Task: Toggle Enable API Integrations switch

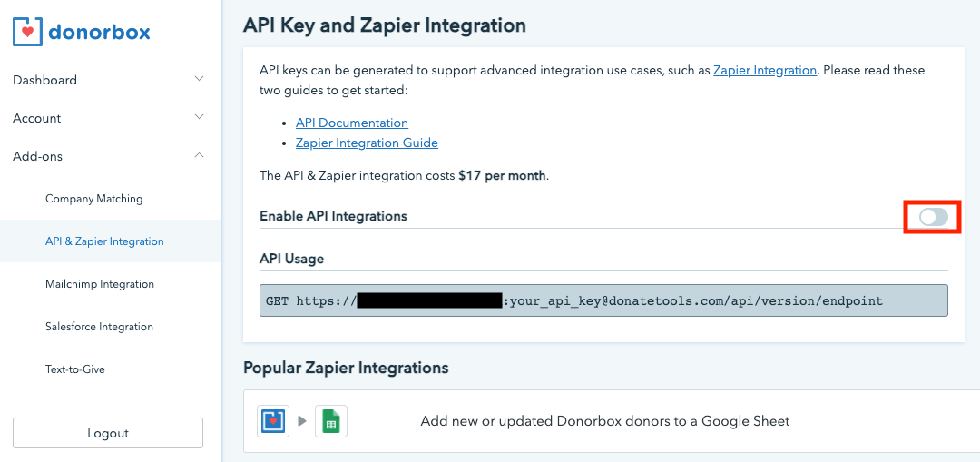Action: (x=934, y=217)
